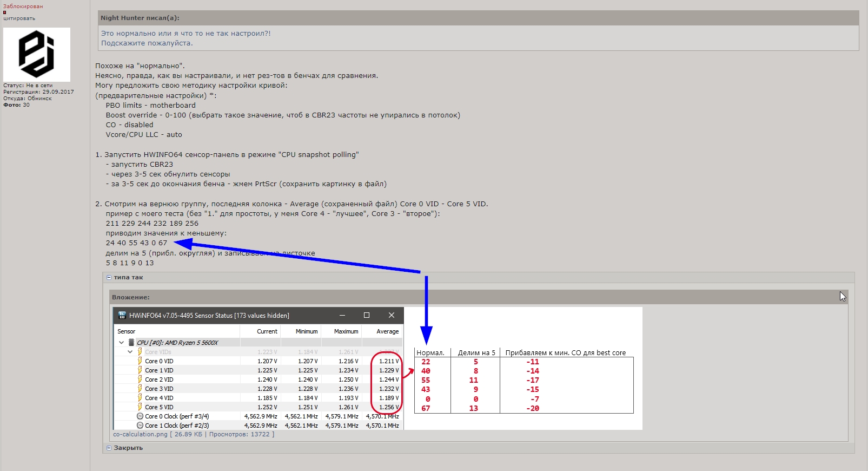Image resolution: width=868 pixels, height=471 pixels.
Task: Click the Core 3 VID maximum value 1.236 V
Action: tap(348, 389)
